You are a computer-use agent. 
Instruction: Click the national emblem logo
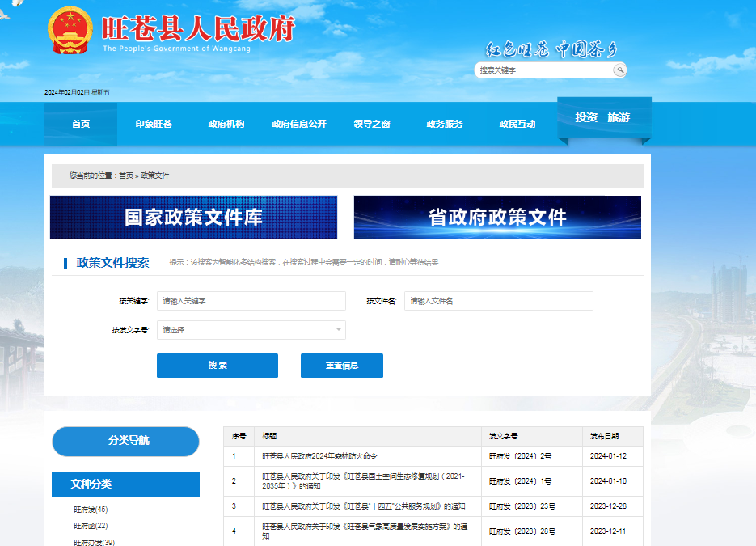click(70, 32)
